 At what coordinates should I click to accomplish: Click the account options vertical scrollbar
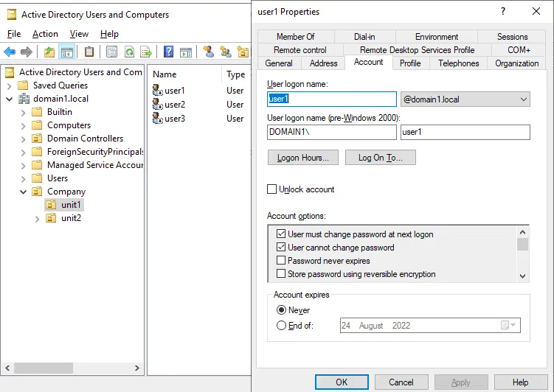(x=522, y=254)
